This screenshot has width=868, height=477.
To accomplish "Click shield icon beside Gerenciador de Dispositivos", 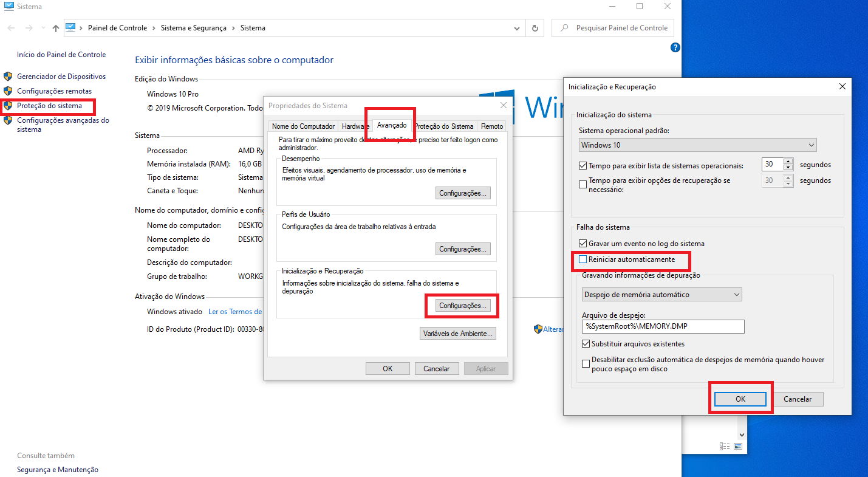I will point(8,77).
